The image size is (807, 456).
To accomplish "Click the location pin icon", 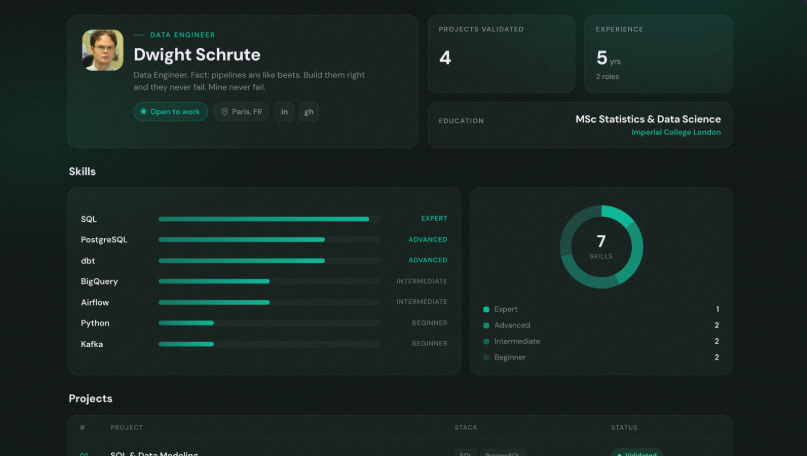I will point(224,112).
